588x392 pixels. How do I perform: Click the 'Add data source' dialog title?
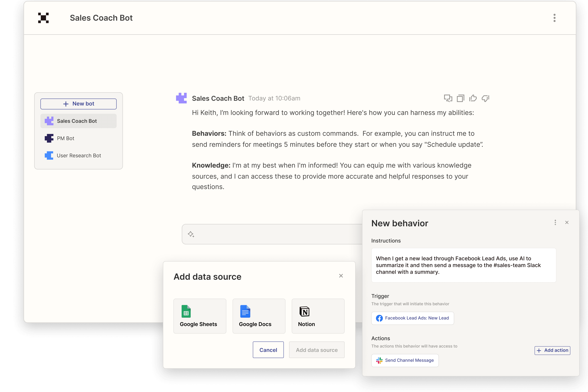(x=207, y=277)
